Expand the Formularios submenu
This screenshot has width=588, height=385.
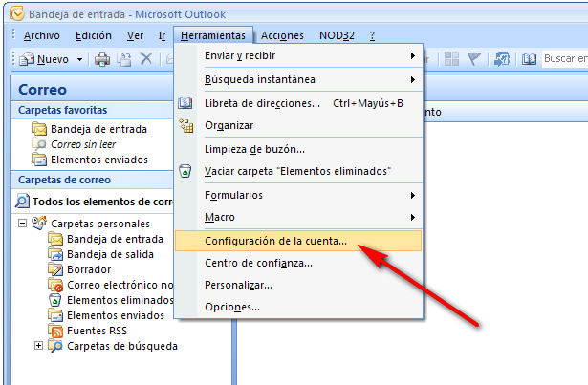pyautogui.click(x=412, y=195)
